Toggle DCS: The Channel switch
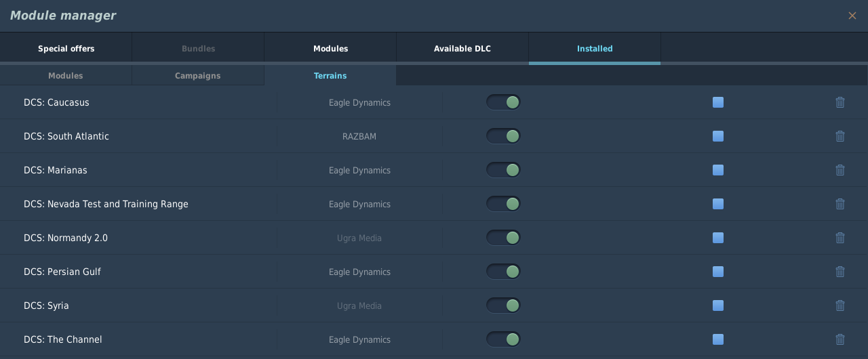This screenshot has width=868, height=359. [503, 339]
